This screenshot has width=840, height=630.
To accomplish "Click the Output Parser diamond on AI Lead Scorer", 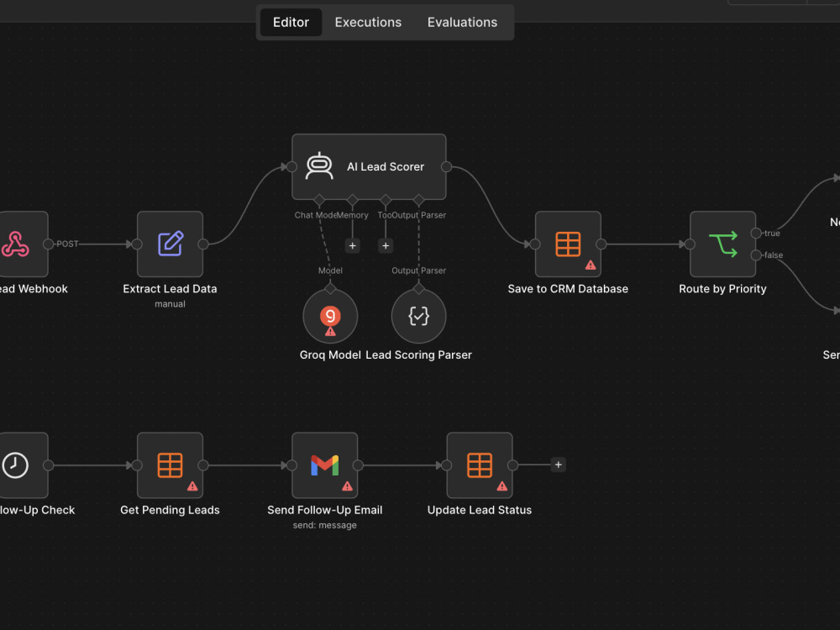I will pyautogui.click(x=418, y=201).
